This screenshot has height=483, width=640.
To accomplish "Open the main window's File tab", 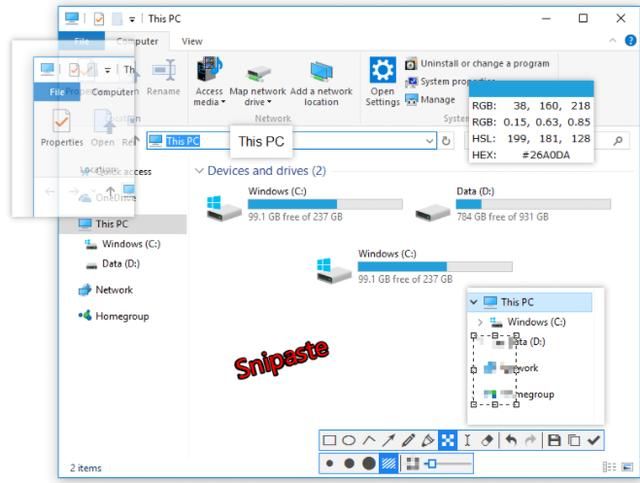I will point(81,41).
